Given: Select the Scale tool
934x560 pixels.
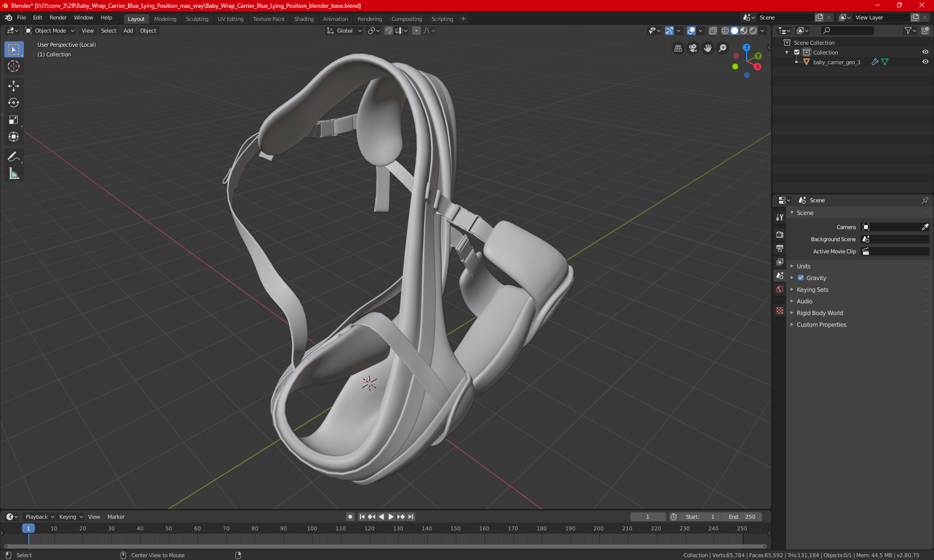Looking at the screenshot, I should click(x=14, y=120).
